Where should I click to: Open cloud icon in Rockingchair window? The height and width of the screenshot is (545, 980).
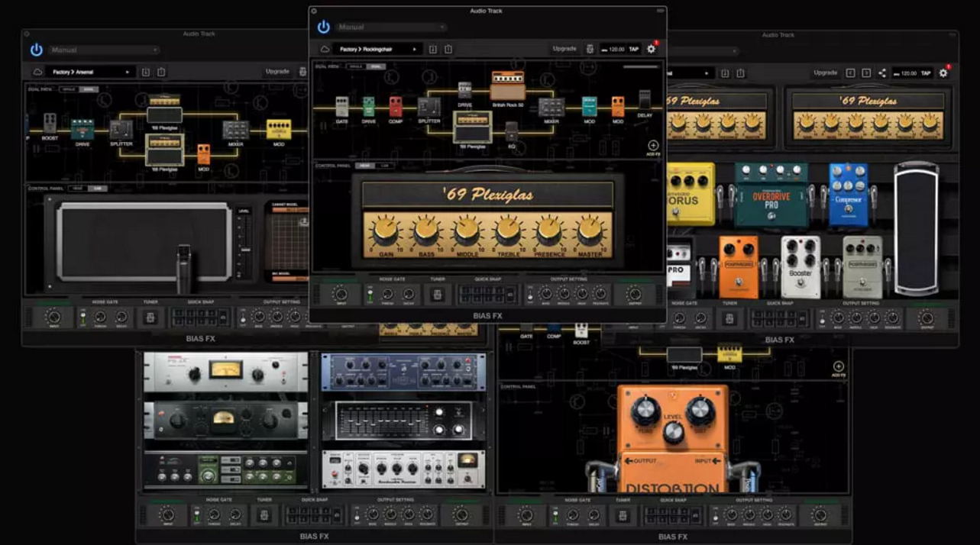tap(325, 49)
